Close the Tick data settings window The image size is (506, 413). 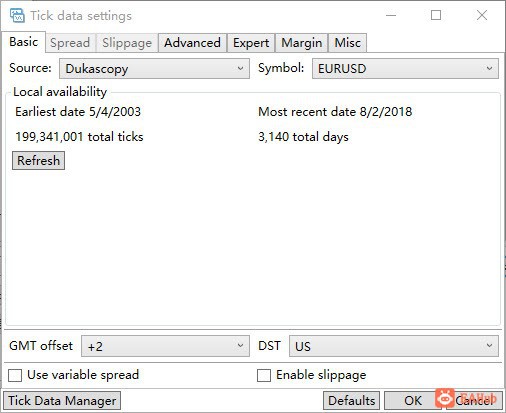click(x=482, y=15)
